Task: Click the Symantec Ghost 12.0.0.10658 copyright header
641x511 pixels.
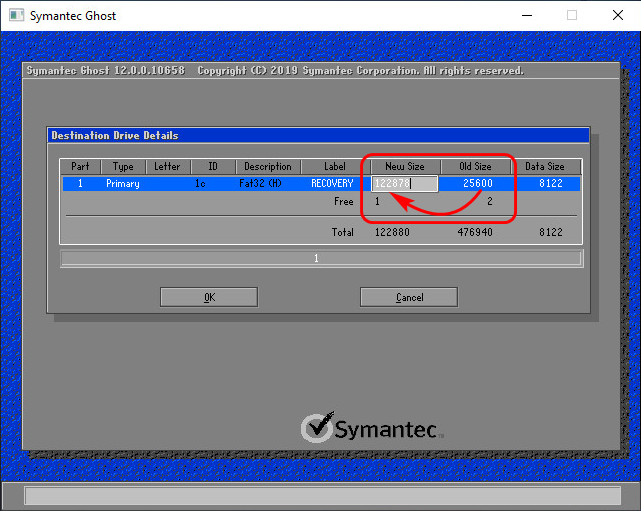Action: point(275,71)
